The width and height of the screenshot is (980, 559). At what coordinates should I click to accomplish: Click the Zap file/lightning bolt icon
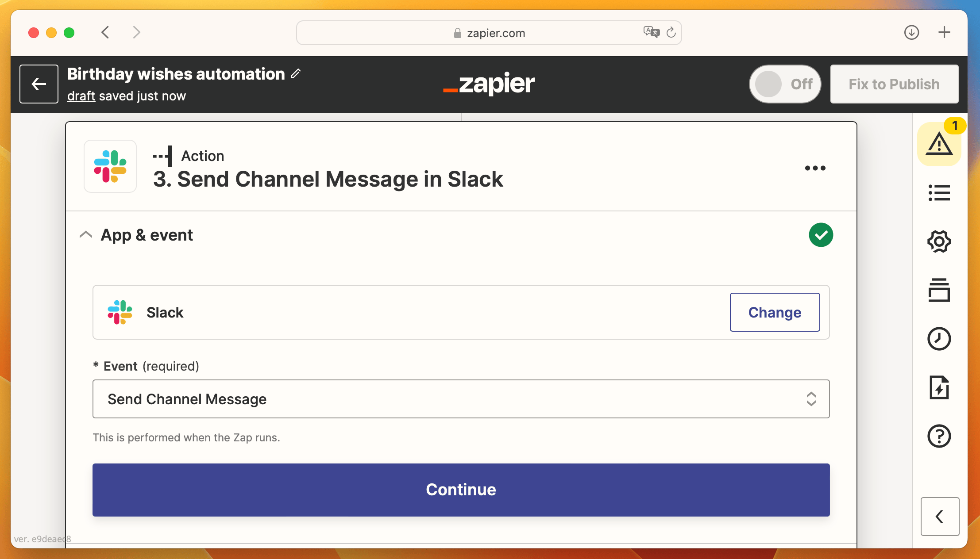(x=940, y=387)
